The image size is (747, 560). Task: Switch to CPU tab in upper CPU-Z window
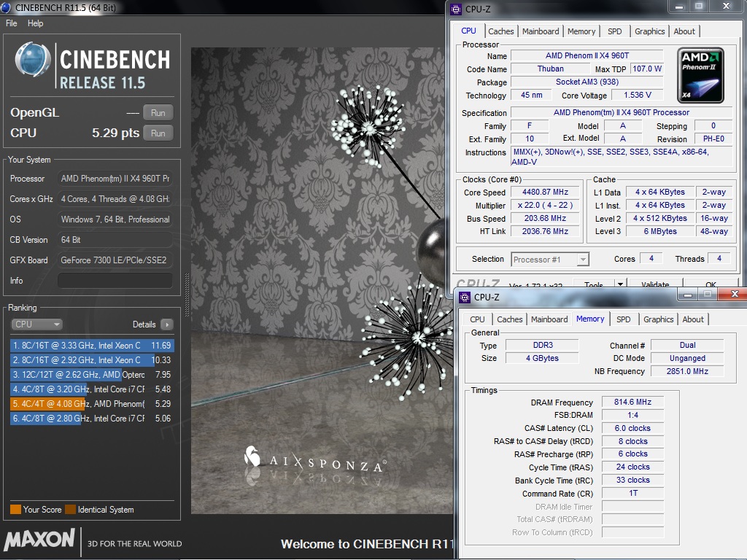coord(469,31)
